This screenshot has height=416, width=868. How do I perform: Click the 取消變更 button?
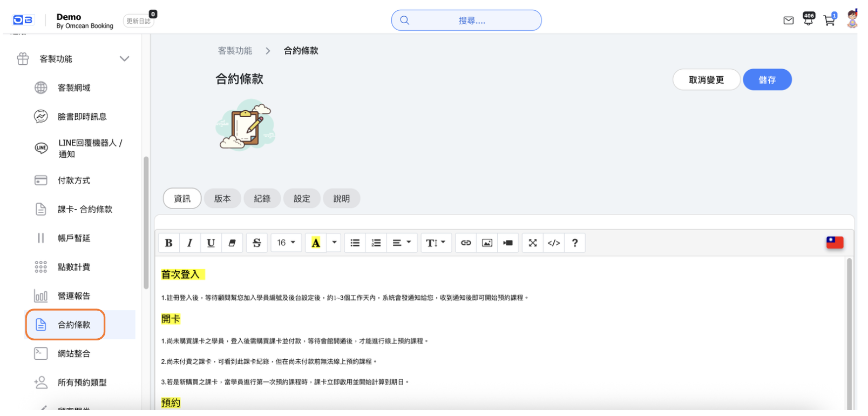pos(706,80)
